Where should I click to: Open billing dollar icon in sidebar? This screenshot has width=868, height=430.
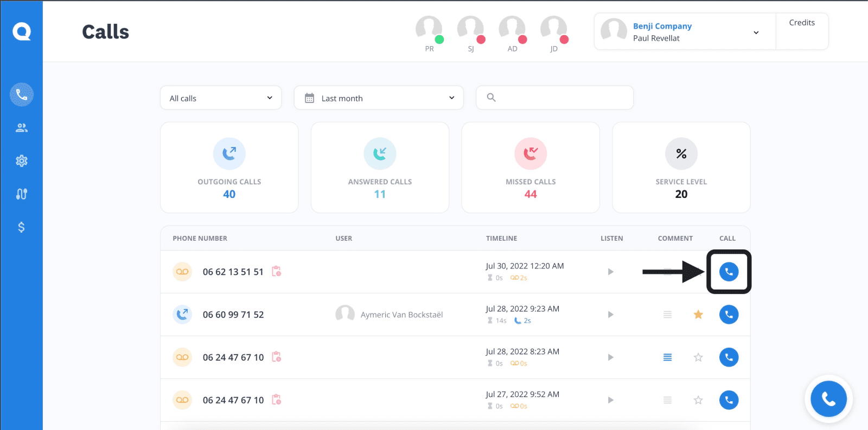[22, 227]
